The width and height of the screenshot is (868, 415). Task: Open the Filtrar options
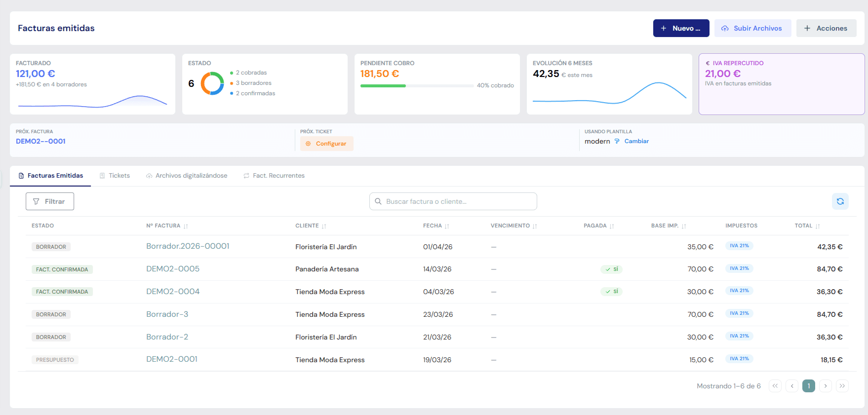(50, 201)
